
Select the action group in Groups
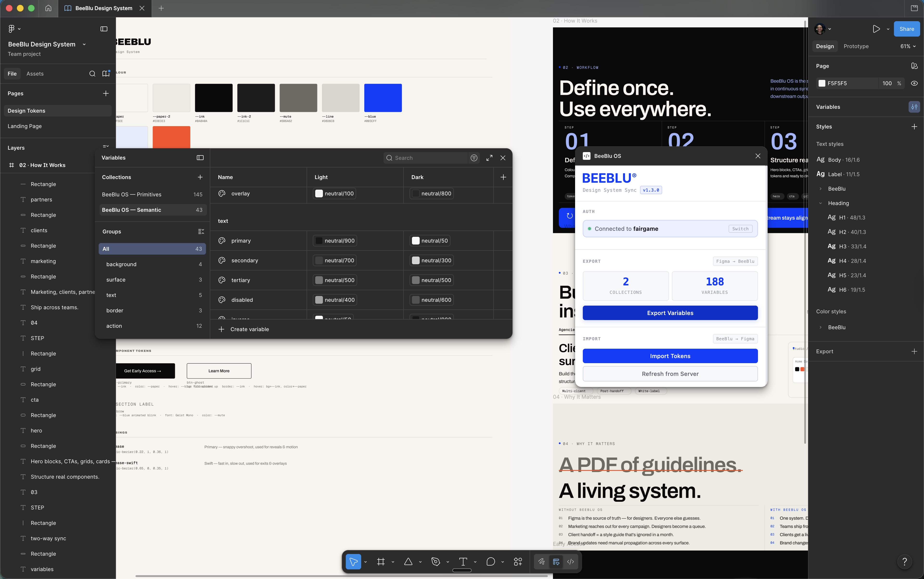152,326
